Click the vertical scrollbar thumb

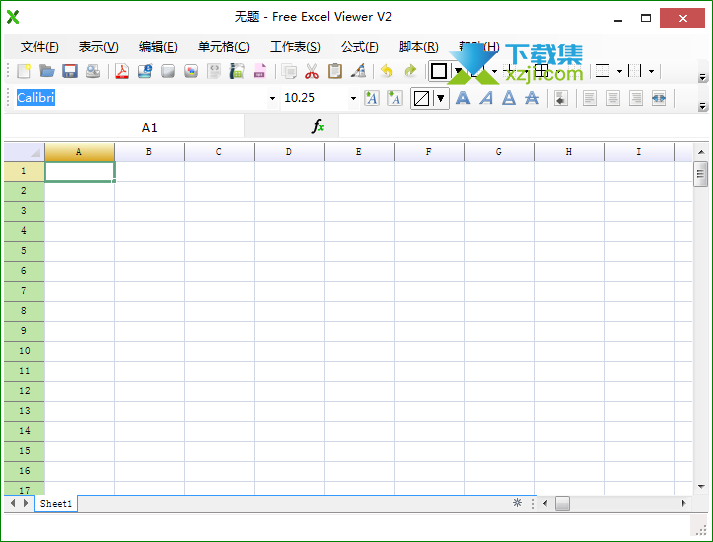pyautogui.click(x=700, y=174)
